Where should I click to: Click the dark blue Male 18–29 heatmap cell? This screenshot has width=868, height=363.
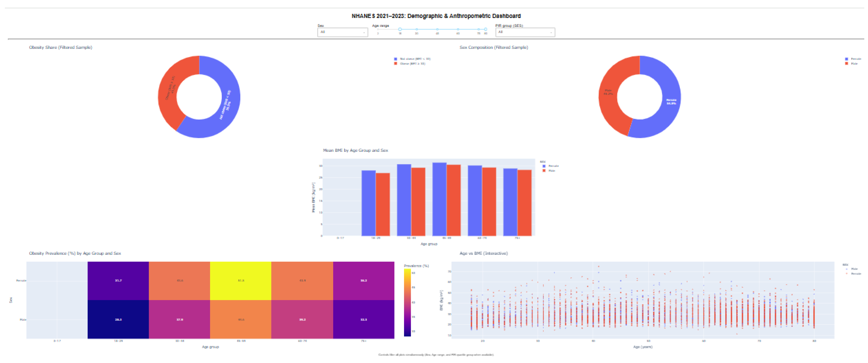[x=118, y=319]
